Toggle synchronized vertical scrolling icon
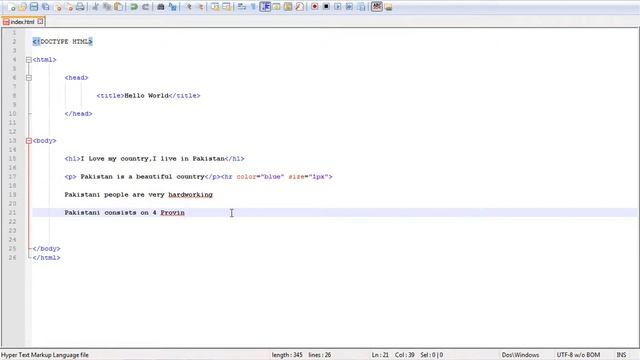 tap(215, 7)
